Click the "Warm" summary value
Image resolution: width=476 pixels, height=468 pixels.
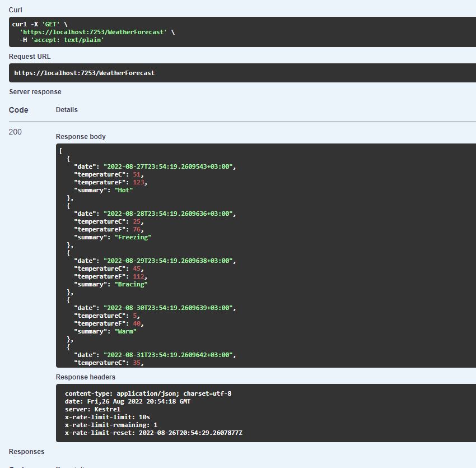click(125, 331)
